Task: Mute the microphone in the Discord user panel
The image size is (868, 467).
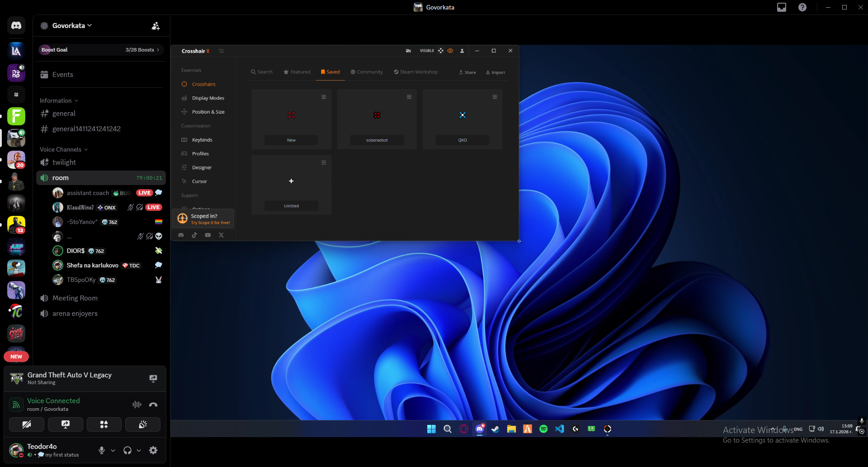Action: click(102, 450)
